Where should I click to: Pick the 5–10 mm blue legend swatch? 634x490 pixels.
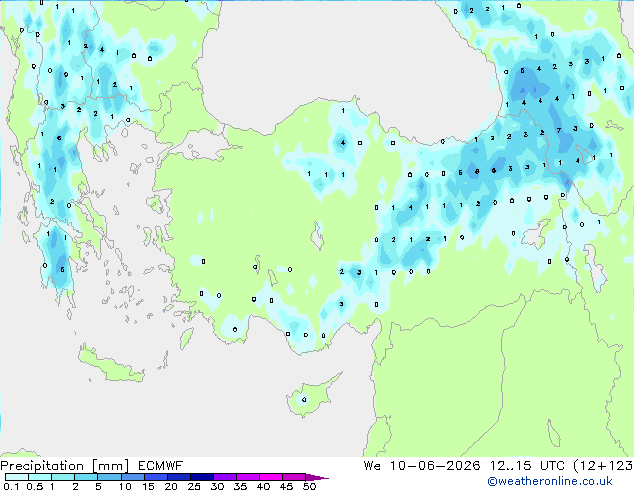pyautogui.click(x=109, y=477)
